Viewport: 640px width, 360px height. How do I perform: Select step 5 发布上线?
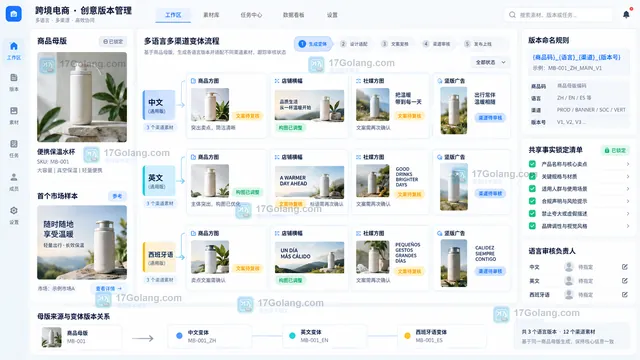point(478,44)
